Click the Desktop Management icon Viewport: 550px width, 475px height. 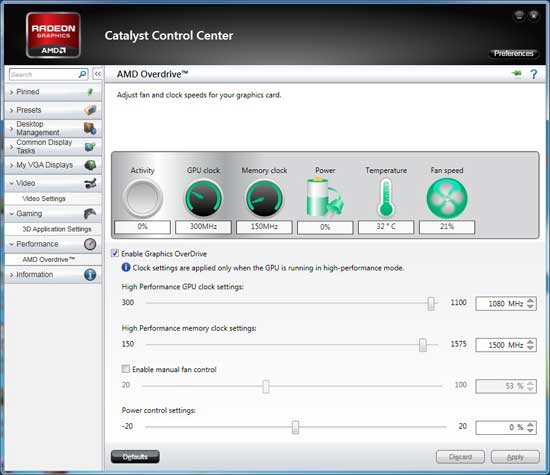(90, 128)
